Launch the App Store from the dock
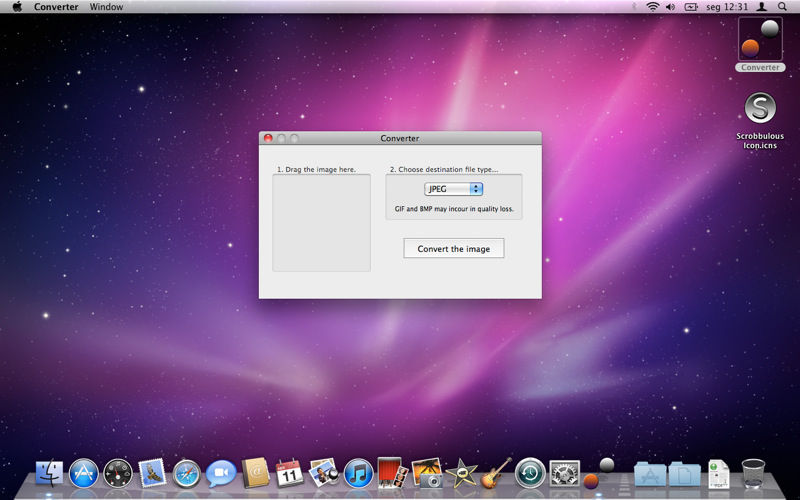Screen dimensions: 800x500 84,473
